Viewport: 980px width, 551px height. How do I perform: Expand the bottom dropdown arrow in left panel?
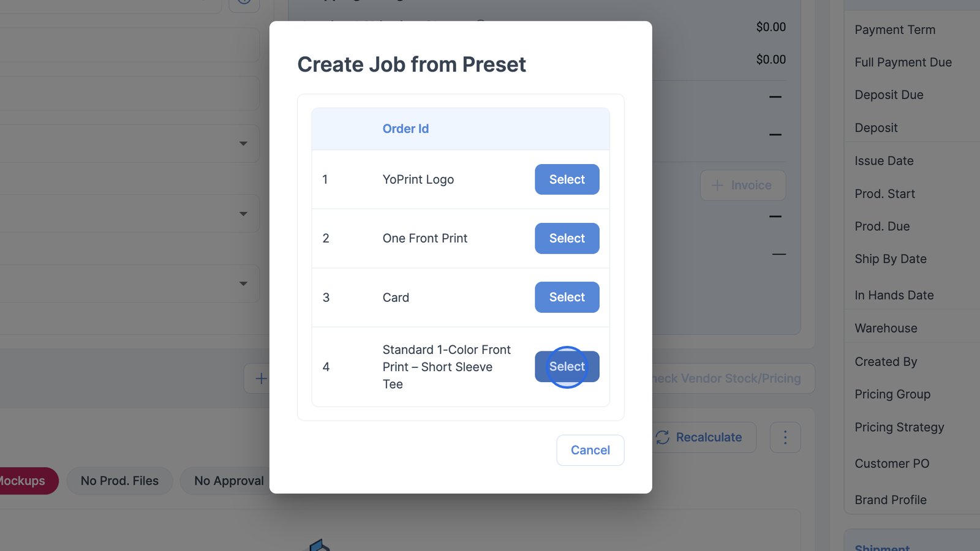243,283
